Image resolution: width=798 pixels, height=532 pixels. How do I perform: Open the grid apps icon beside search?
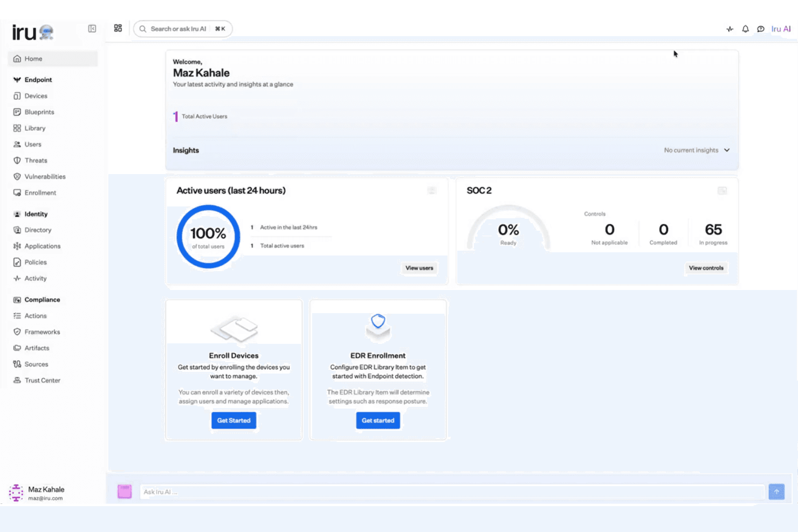118,28
